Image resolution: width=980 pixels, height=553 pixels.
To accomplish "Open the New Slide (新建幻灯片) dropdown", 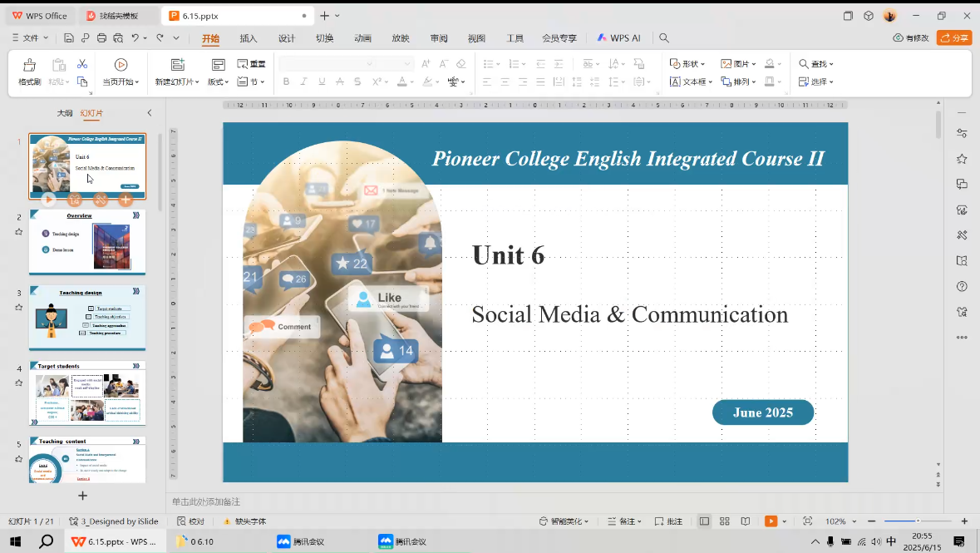I will [x=177, y=82].
